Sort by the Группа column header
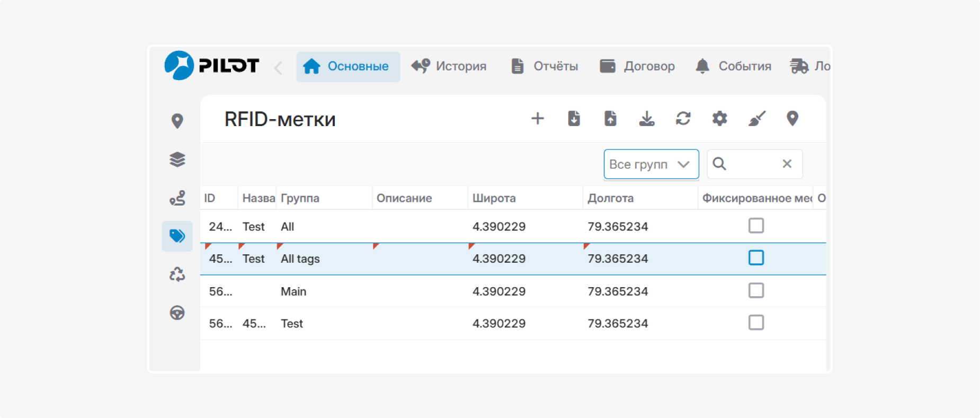Screen dimensions: 980x418 pos(324,198)
